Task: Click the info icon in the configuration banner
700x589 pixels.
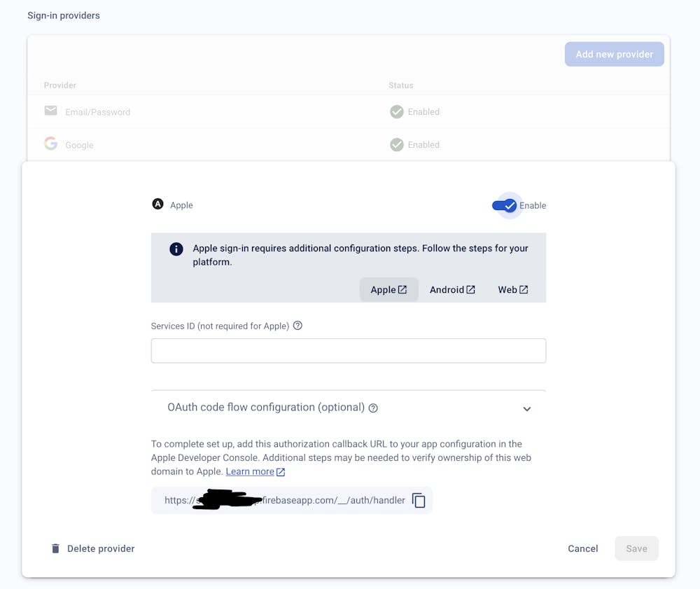Action: click(x=176, y=249)
